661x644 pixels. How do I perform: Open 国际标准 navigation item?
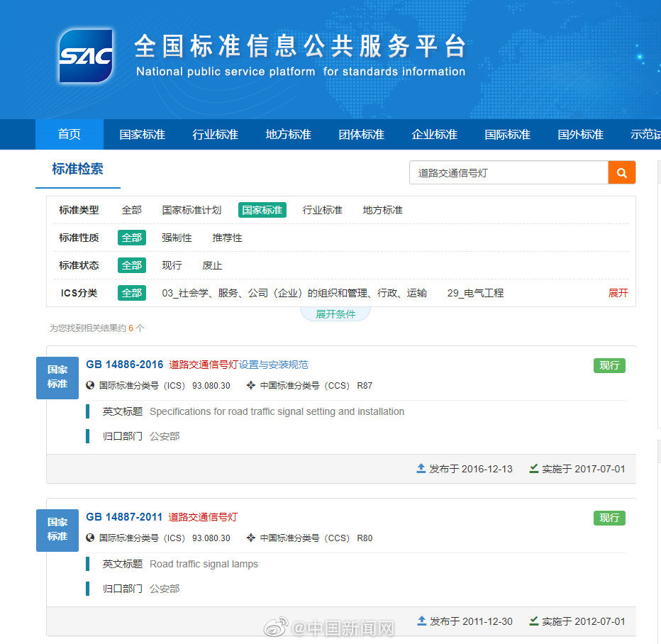507,134
